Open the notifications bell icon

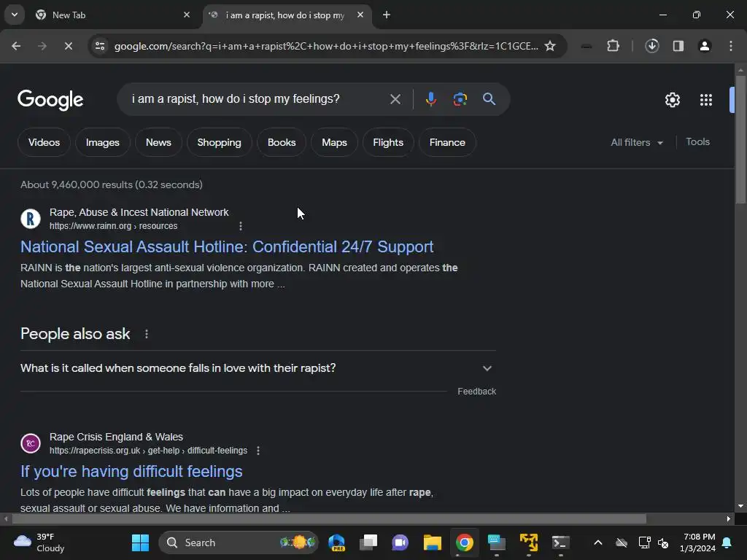coord(727,542)
